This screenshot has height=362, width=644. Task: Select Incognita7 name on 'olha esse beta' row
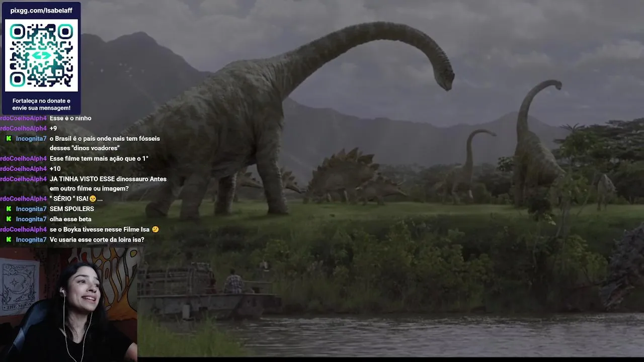[31, 219]
